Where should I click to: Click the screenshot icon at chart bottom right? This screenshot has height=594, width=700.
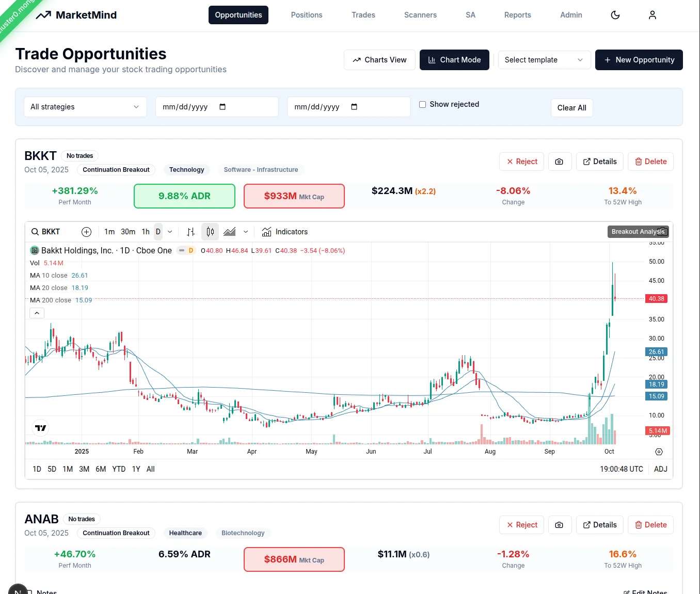(659, 452)
